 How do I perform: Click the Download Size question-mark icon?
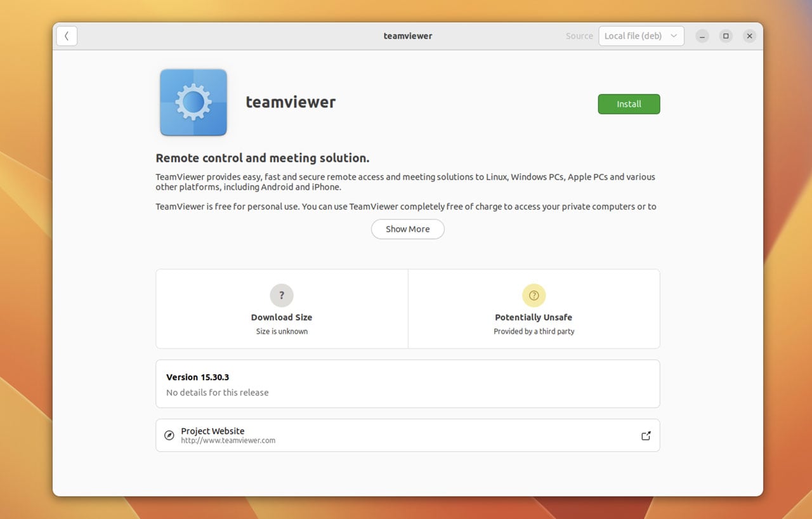pyautogui.click(x=282, y=295)
